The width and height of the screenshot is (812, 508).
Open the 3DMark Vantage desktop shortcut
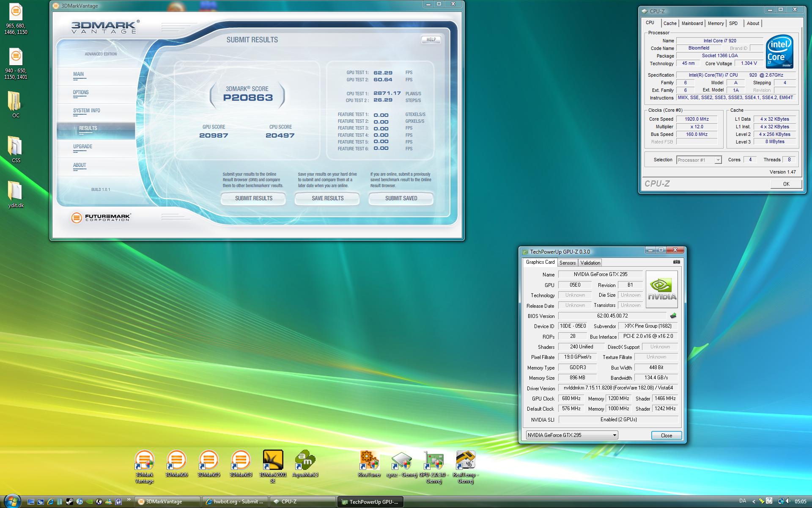tap(144, 467)
